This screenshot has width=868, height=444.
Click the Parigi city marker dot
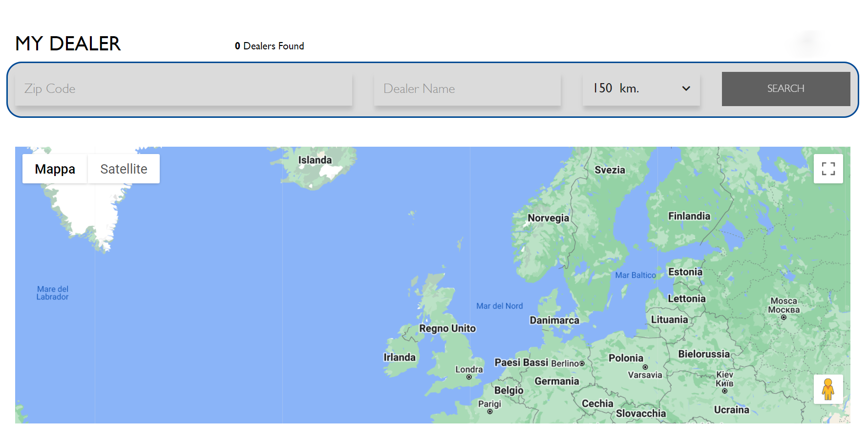(490, 412)
